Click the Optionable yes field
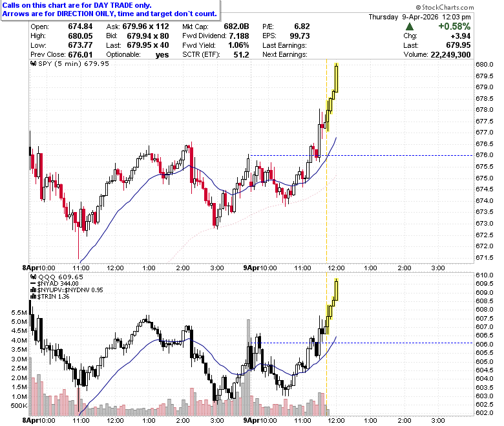Screen dimensions: 504x426 pyautogui.click(x=138, y=55)
